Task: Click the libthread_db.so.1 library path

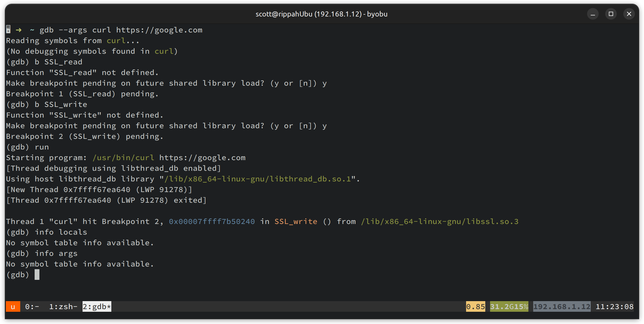Action: (x=258, y=179)
